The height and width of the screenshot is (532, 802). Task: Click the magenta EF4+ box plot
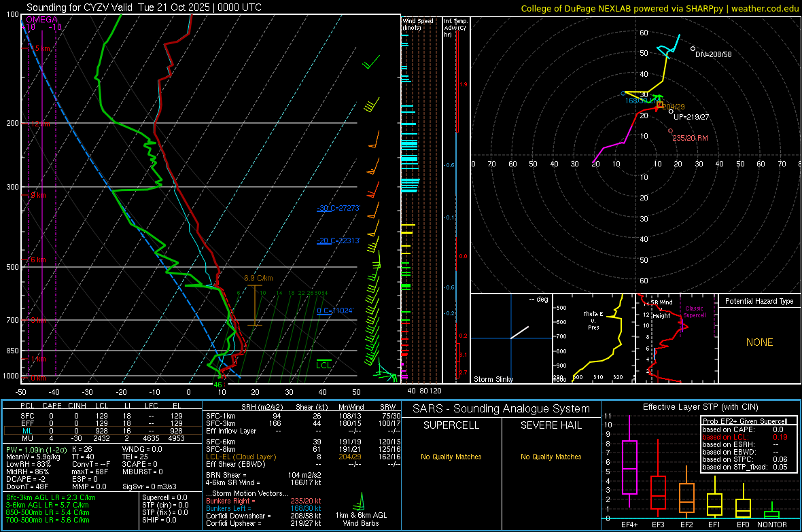point(629,467)
